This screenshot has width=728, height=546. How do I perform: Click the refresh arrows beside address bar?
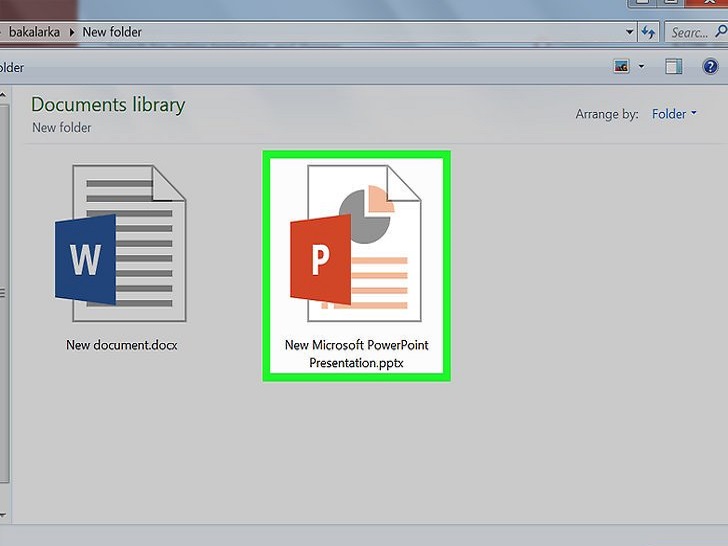coord(649,32)
